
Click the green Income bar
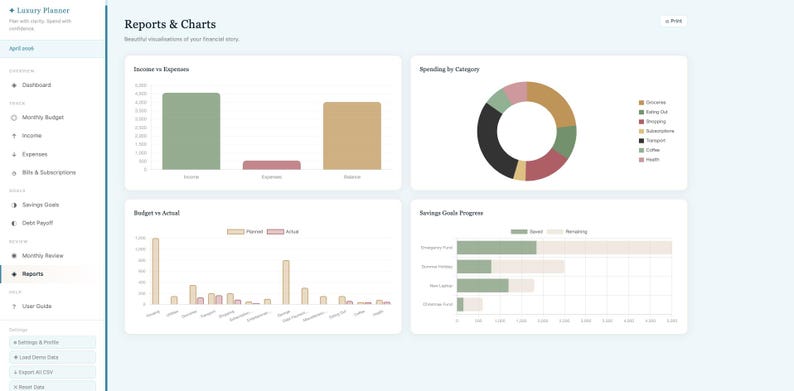[191, 131]
